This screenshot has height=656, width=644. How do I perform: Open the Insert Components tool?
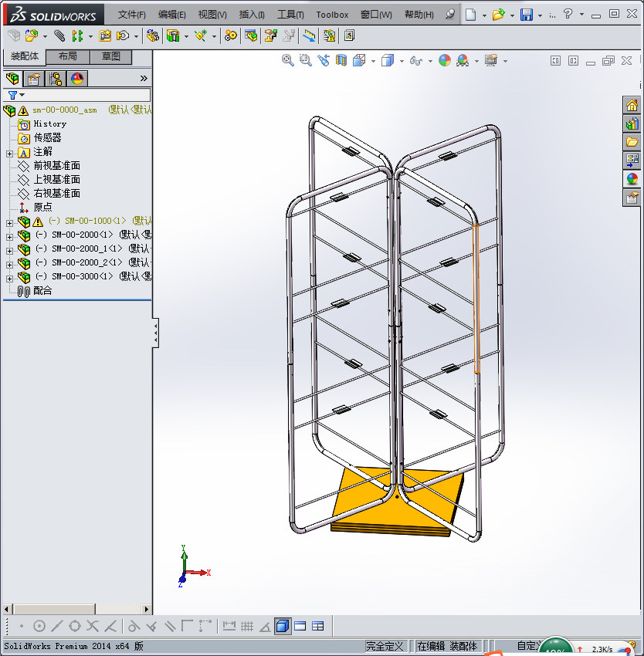point(31,36)
